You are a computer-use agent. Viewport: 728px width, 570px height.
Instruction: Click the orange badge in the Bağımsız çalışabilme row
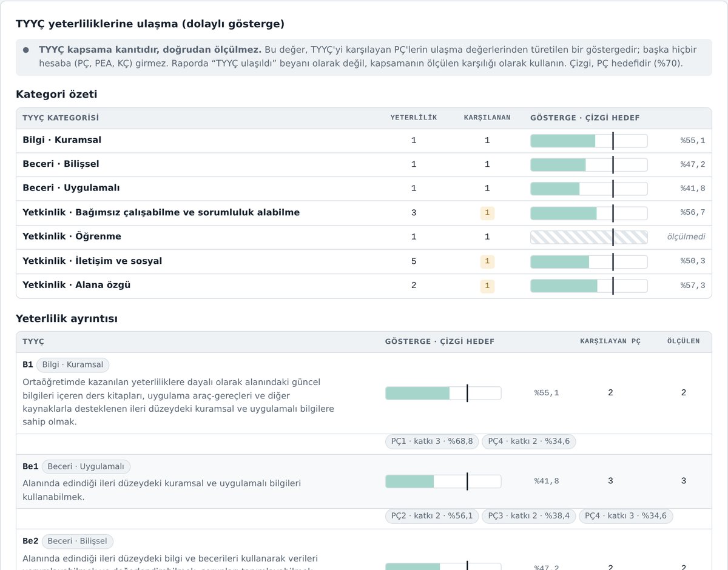[x=487, y=213]
